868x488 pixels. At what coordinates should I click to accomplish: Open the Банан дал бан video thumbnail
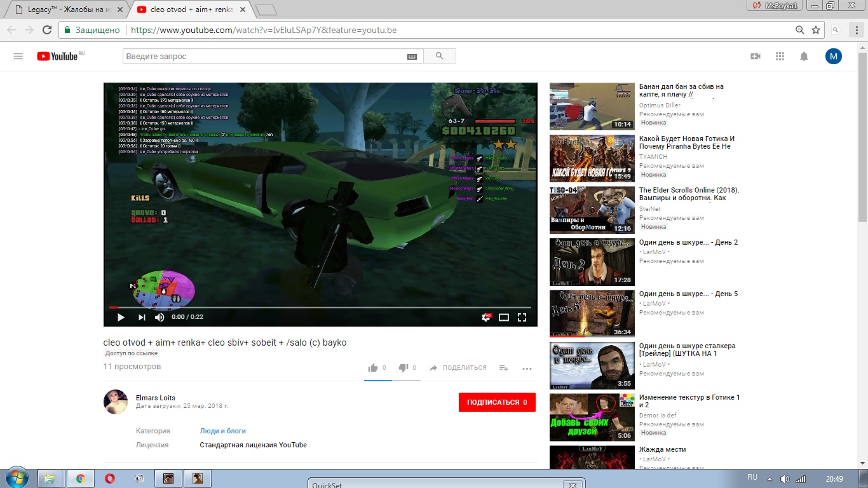(x=592, y=106)
